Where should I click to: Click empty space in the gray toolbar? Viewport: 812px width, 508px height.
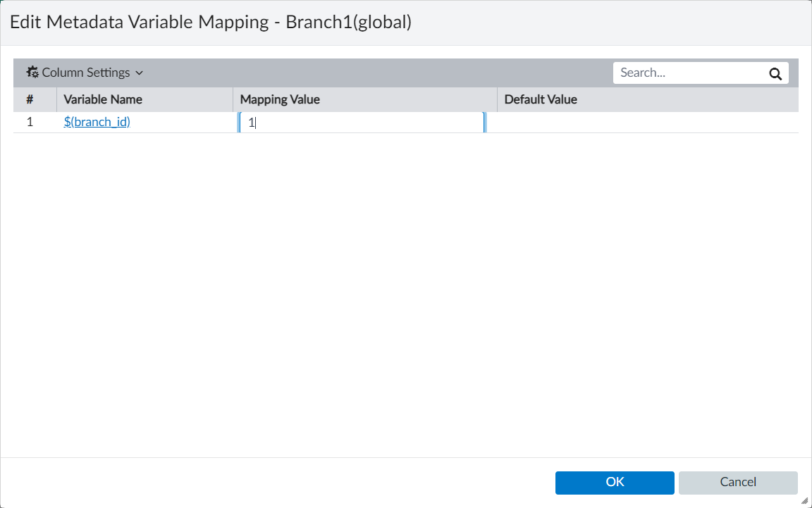tap(374, 73)
